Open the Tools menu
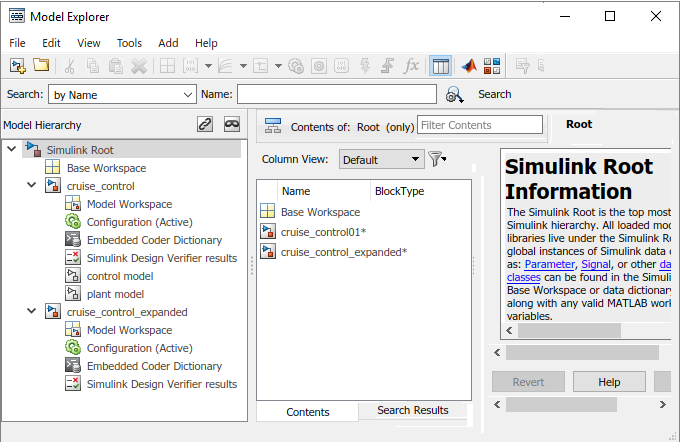Viewport: 681px width, 442px height. [x=129, y=43]
